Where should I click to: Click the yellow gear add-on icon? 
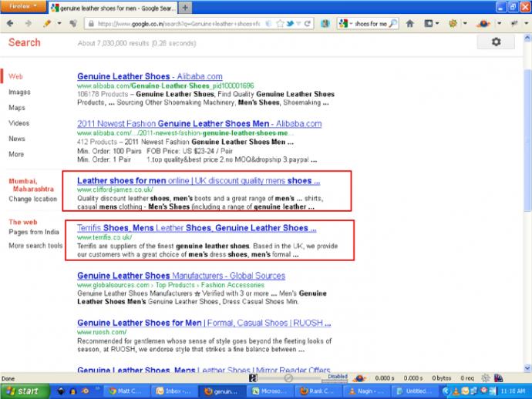453,23
